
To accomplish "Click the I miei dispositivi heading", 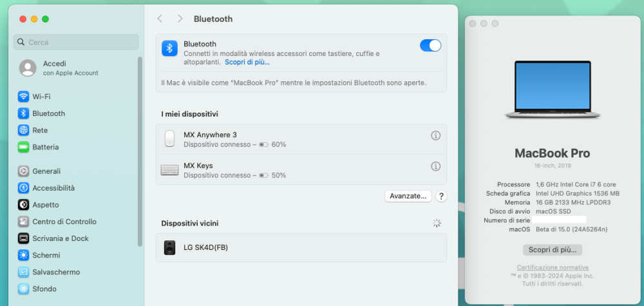I will click(x=189, y=114).
